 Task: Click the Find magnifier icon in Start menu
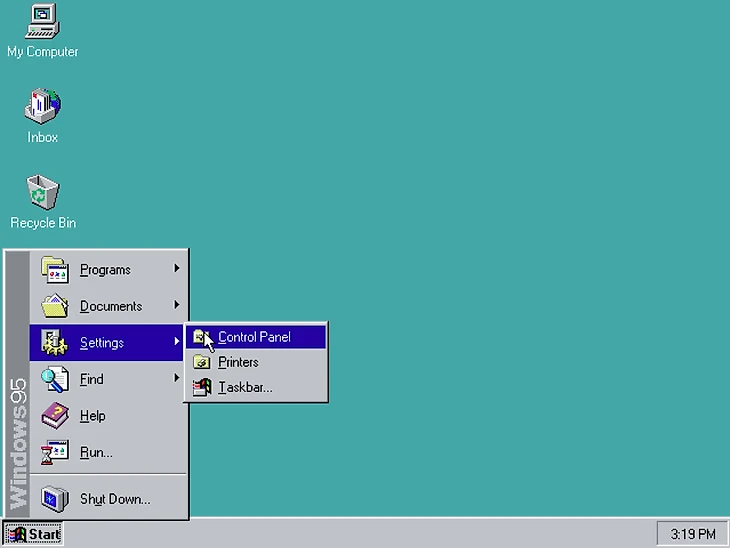tap(55, 379)
